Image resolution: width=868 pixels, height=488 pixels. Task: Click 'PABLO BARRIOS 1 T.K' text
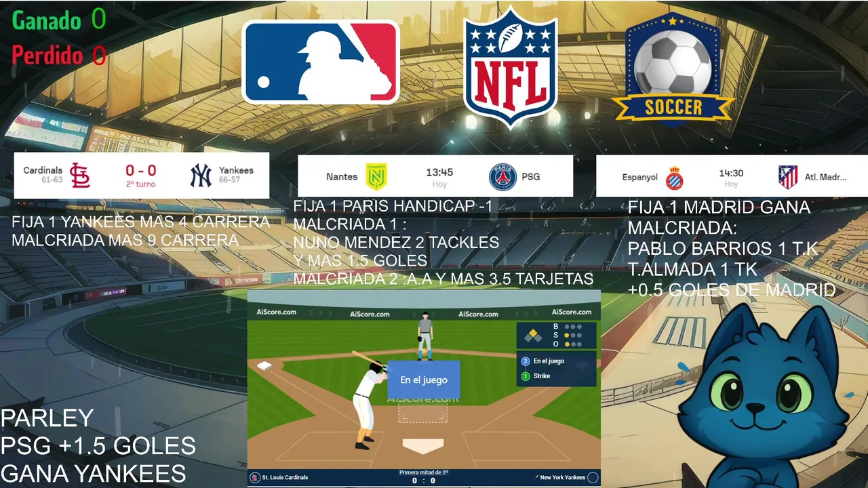click(x=724, y=249)
